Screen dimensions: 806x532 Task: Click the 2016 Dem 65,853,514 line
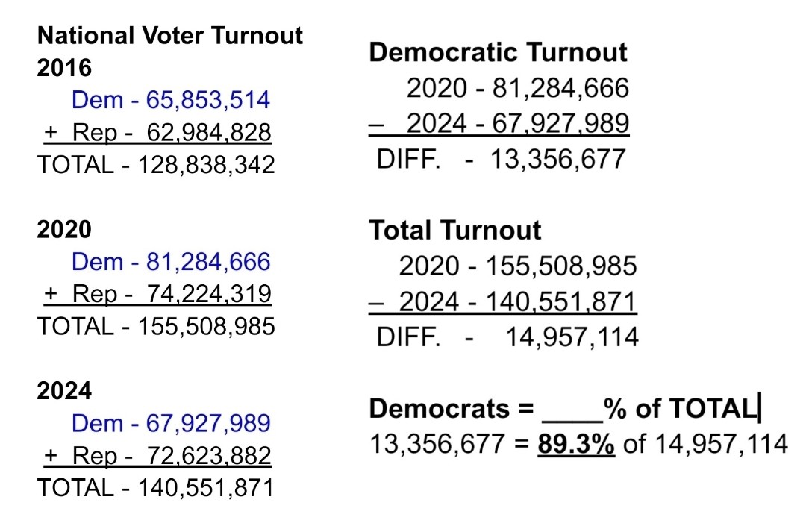tap(170, 100)
